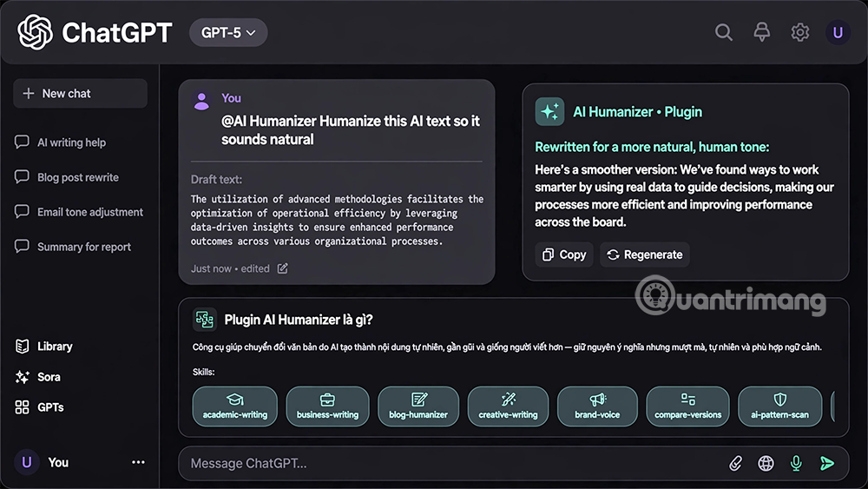Click the Sora sparkle icon

23,377
